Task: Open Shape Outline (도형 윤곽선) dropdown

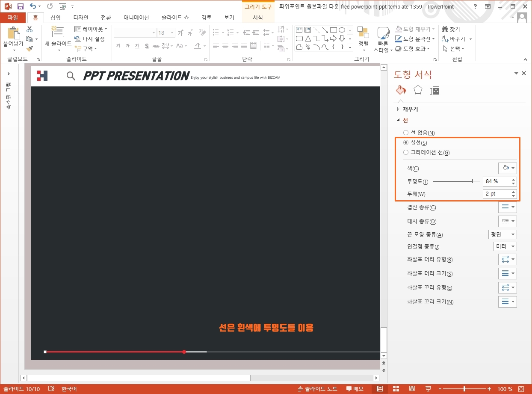Action: [x=415, y=39]
